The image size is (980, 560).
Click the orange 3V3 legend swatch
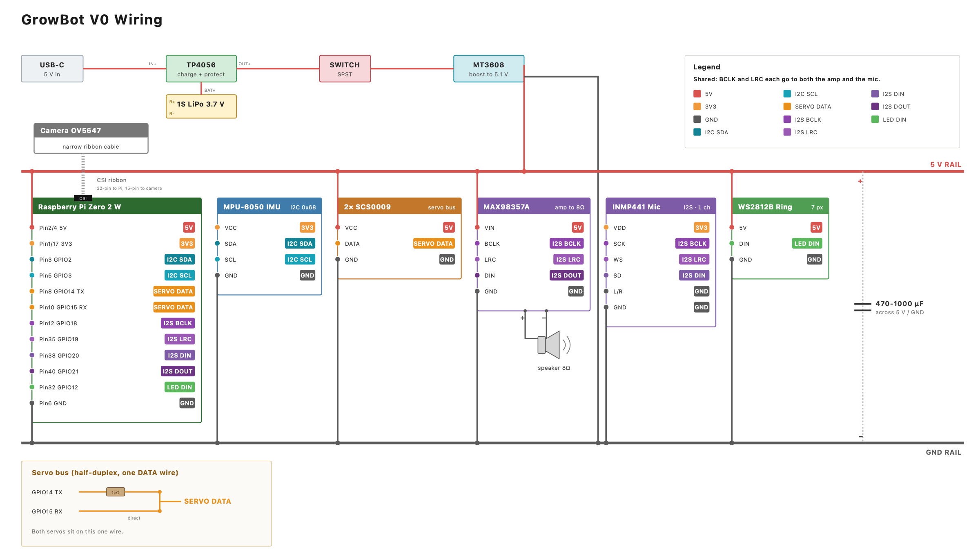tap(697, 107)
